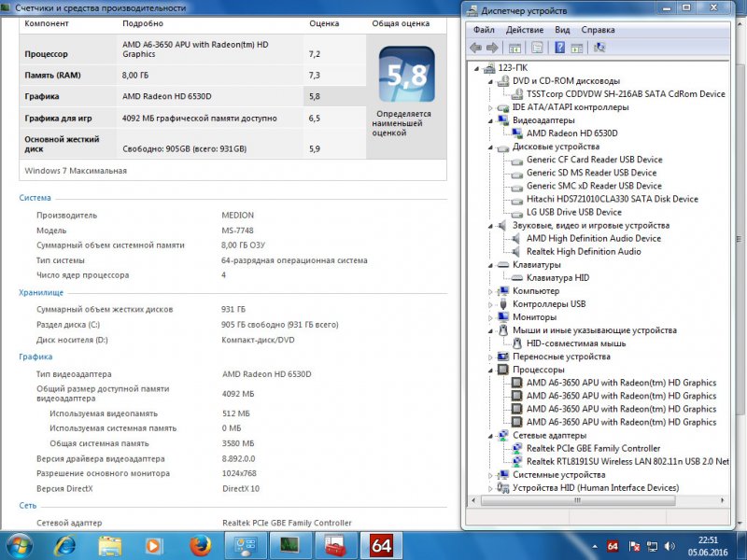The height and width of the screenshot is (560, 747).
Task: Click the Show/Hide console tree toolbar icon
Action: [x=514, y=47]
